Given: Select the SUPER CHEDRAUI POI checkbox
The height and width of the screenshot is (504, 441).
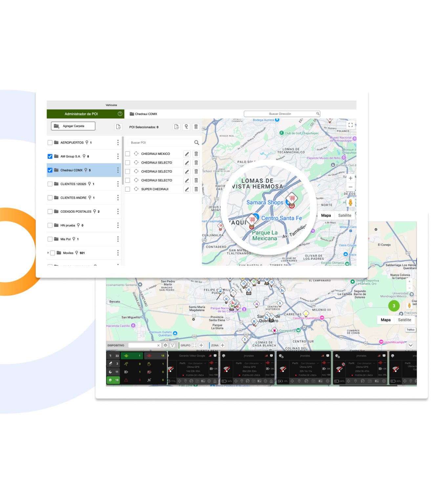Looking at the screenshot, I should [128, 189].
